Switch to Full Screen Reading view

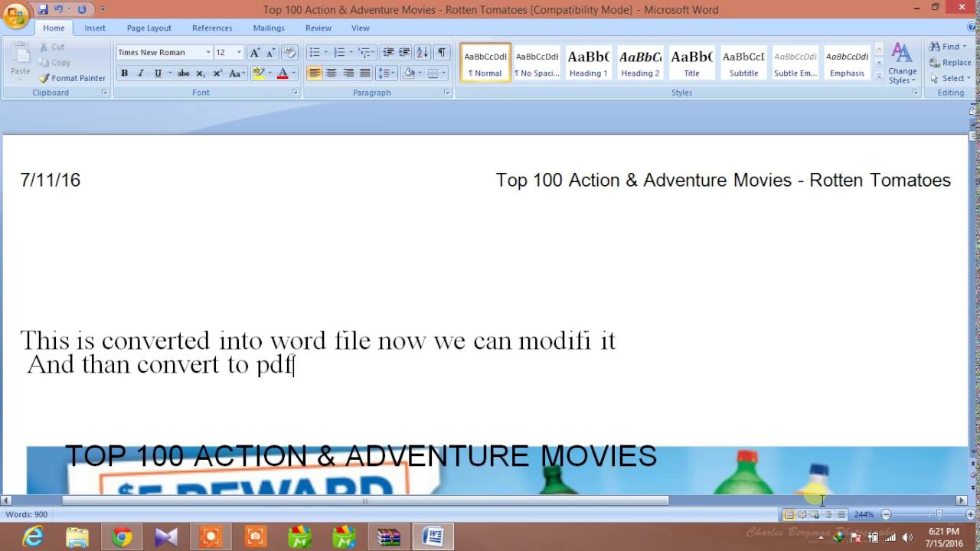tap(802, 514)
